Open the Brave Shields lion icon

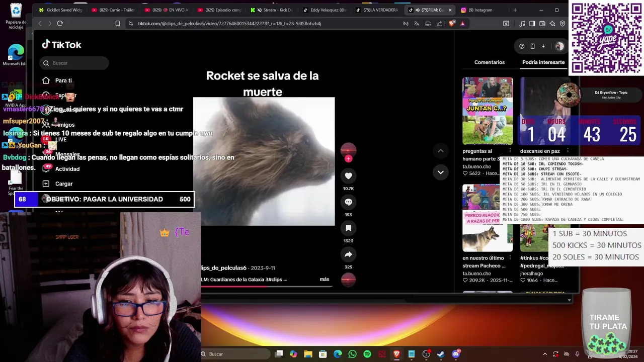tap(452, 23)
